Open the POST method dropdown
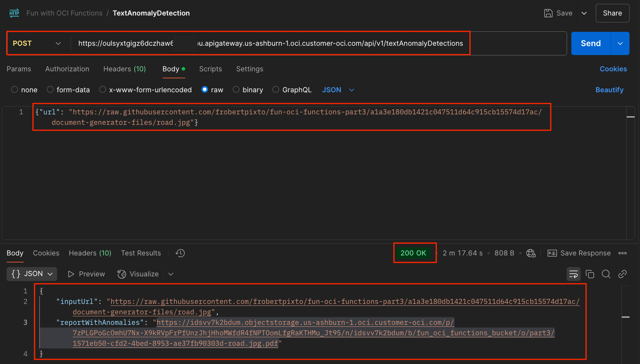 (37, 43)
